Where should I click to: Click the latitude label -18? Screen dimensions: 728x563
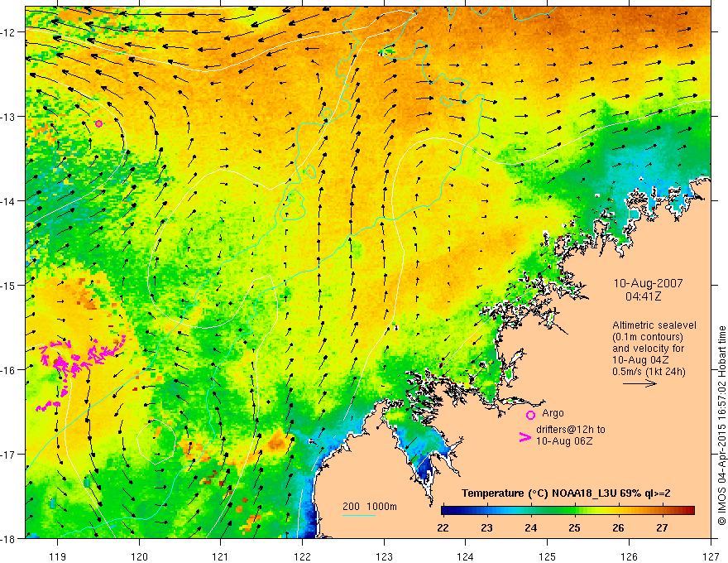point(7,539)
